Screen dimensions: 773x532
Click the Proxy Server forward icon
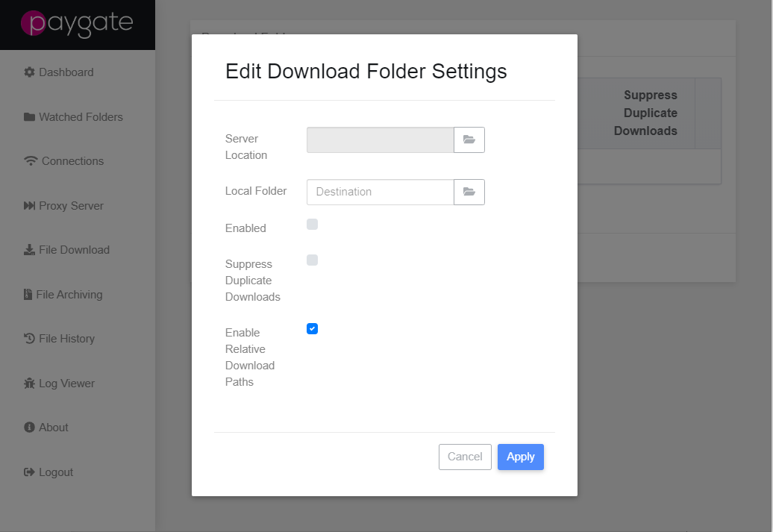click(30, 206)
